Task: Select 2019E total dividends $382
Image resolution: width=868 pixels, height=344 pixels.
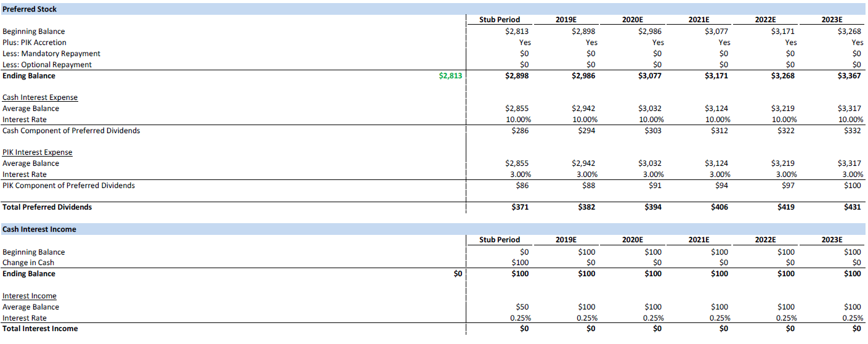Action: click(587, 207)
